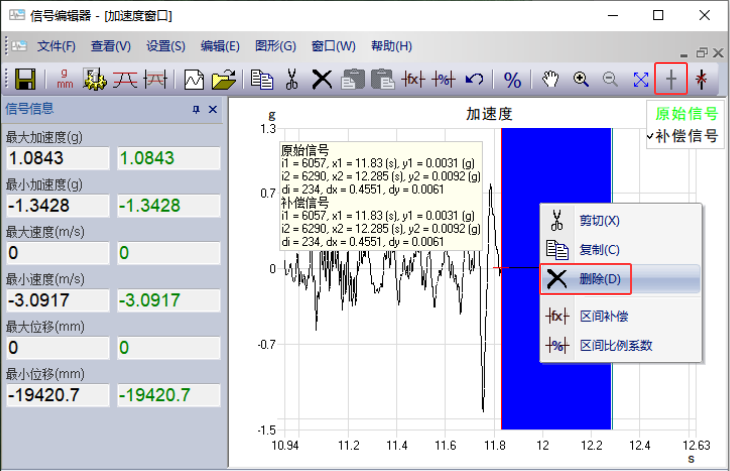Click the Save floppy disk icon
This screenshot has width=730, height=471.
pyautogui.click(x=26, y=79)
